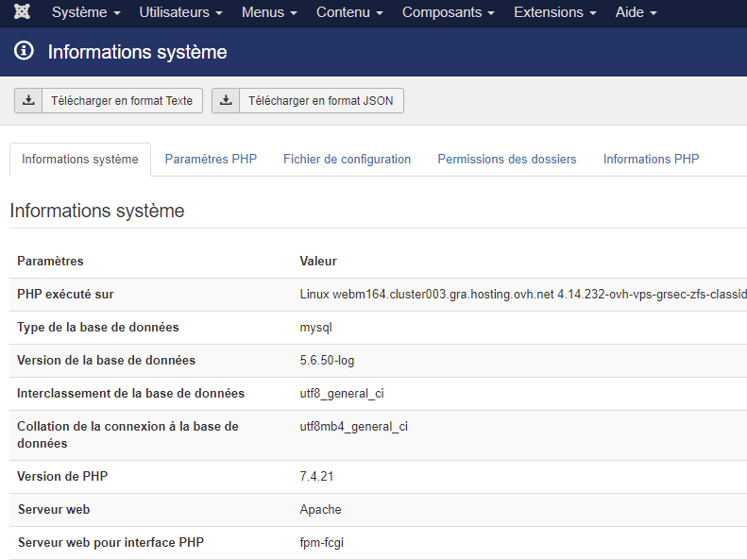Click the caret arrow next to Extensions
This screenshot has width=747, height=560.
click(x=593, y=13)
